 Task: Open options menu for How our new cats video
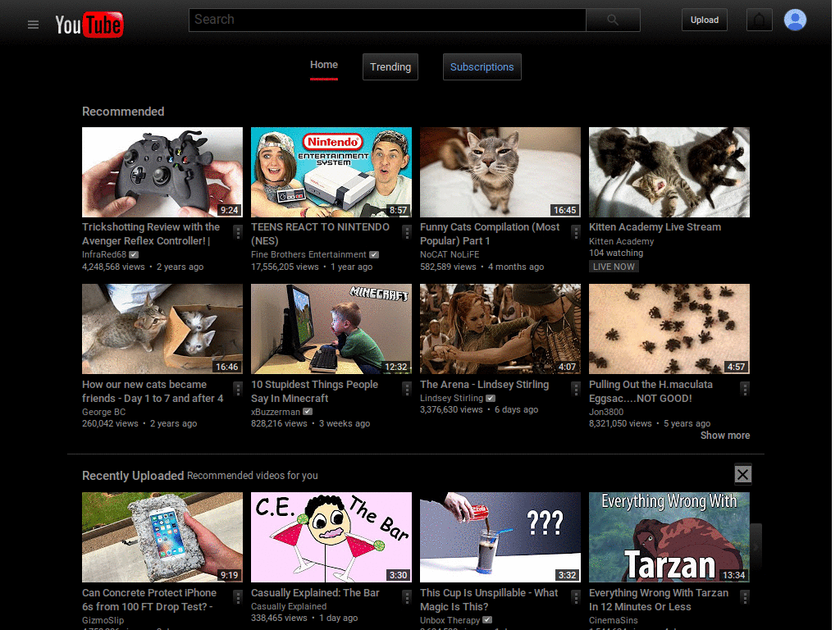pyautogui.click(x=239, y=389)
